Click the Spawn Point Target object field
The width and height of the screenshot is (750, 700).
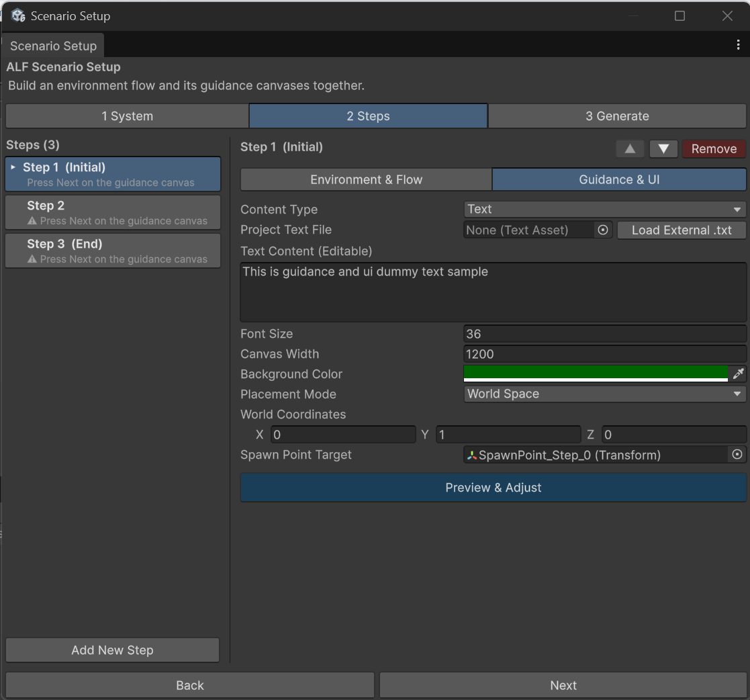596,455
